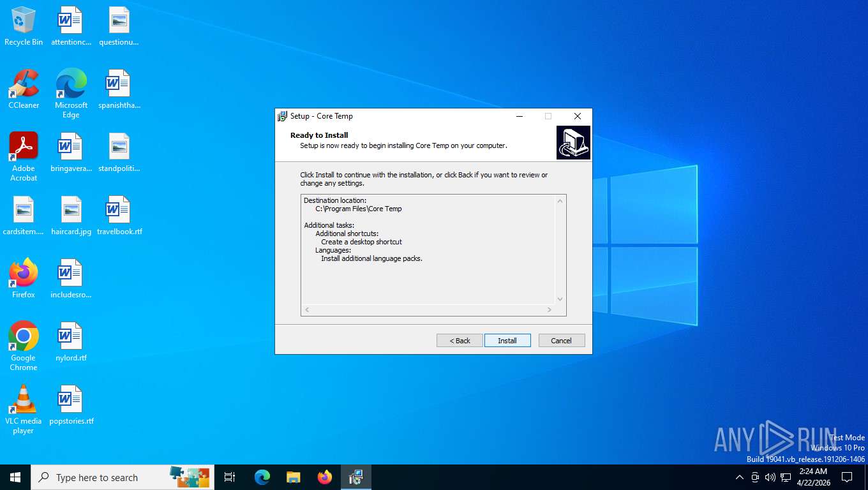Open the Windows Start menu

(x=15, y=477)
